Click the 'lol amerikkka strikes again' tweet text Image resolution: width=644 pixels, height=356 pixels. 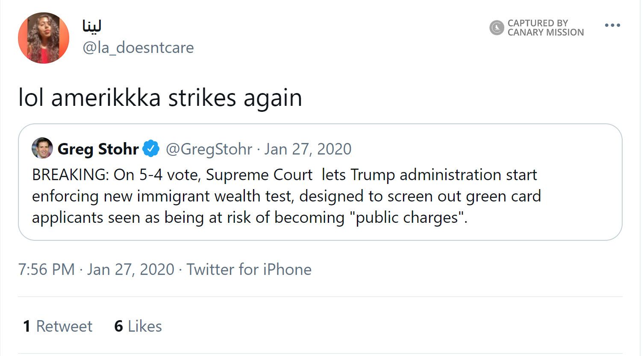(x=160, y=98)
